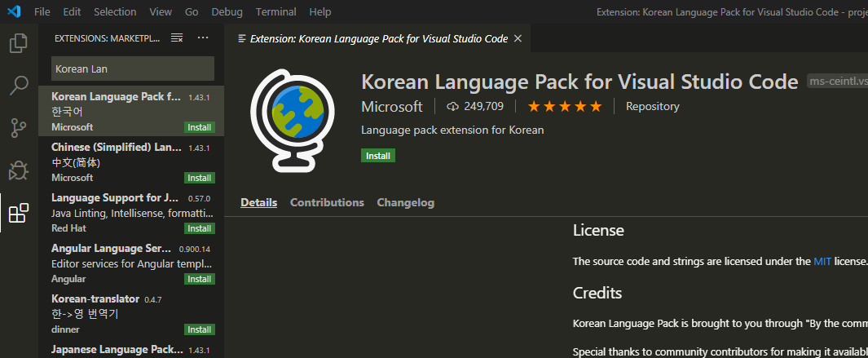
Task: Open the Edit menu
Action: pyautogui.click(x=72, y=11)
